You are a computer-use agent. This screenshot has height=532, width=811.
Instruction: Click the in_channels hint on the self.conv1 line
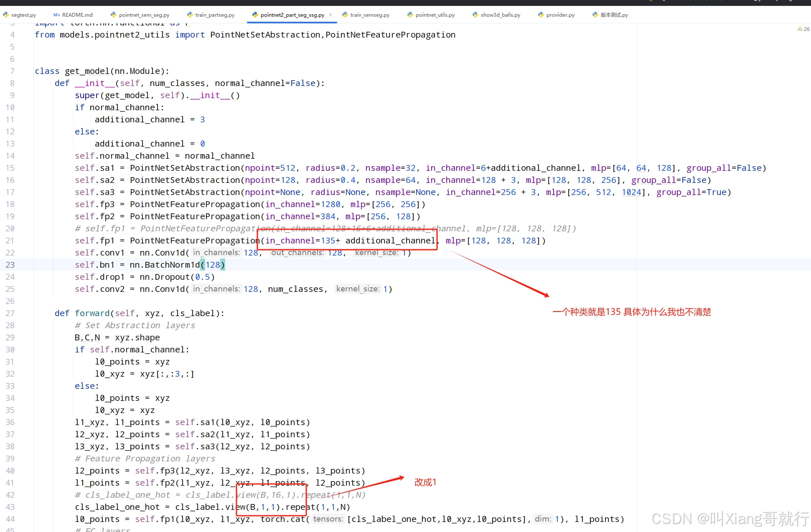[x=216, y=253]
